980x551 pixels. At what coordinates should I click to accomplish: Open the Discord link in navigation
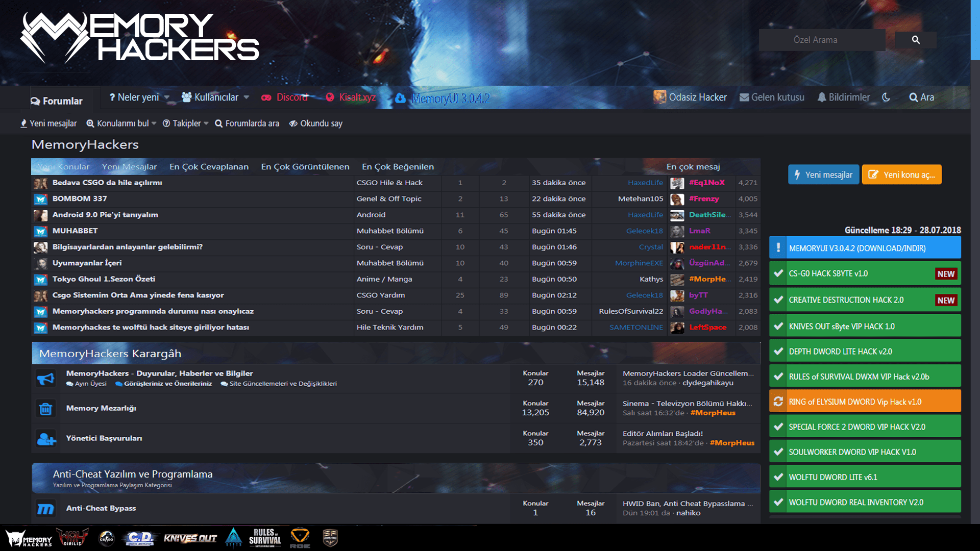[285, 97]
